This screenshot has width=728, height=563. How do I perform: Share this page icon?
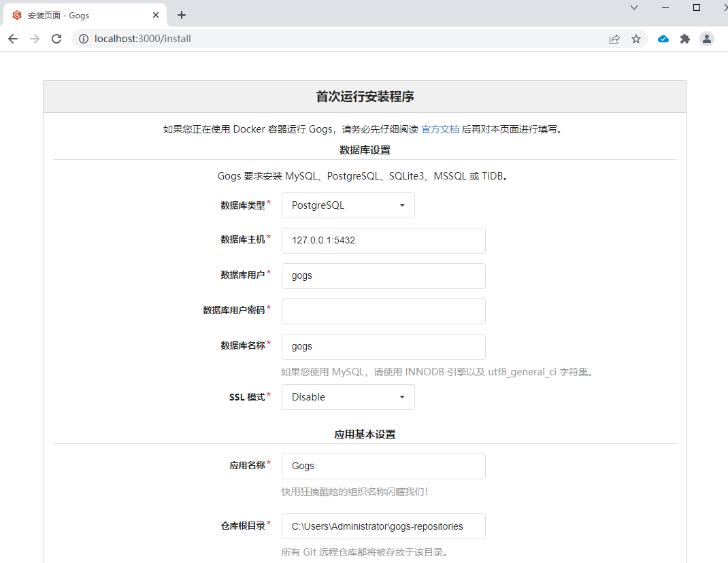pyautogui.click(x=614, y=39)
